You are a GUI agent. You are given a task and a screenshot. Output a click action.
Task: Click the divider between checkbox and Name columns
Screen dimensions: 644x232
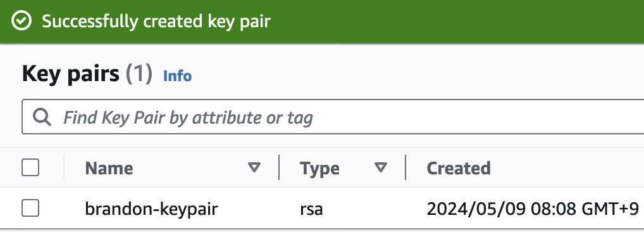click(64, 167)
